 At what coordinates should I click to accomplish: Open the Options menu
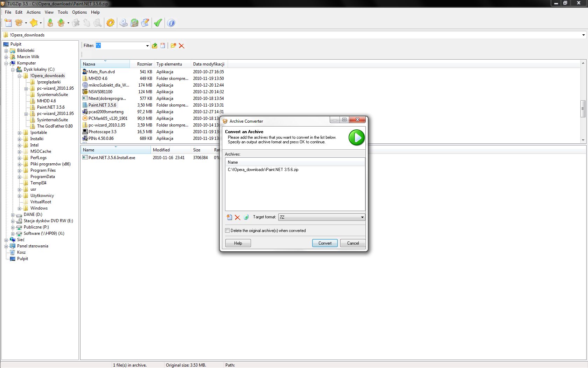click(79, 12)
